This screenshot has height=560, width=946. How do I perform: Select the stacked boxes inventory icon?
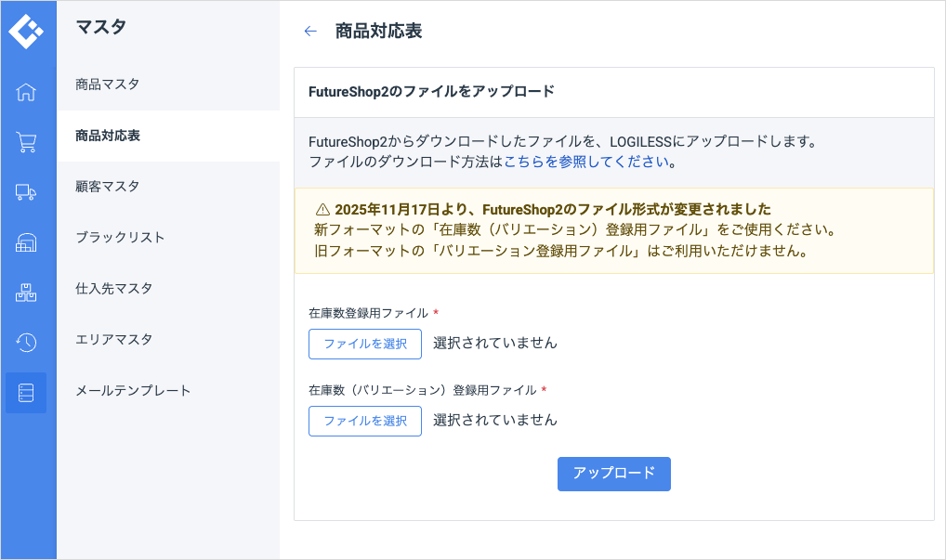pyautogui.click(x=26, y=293)
